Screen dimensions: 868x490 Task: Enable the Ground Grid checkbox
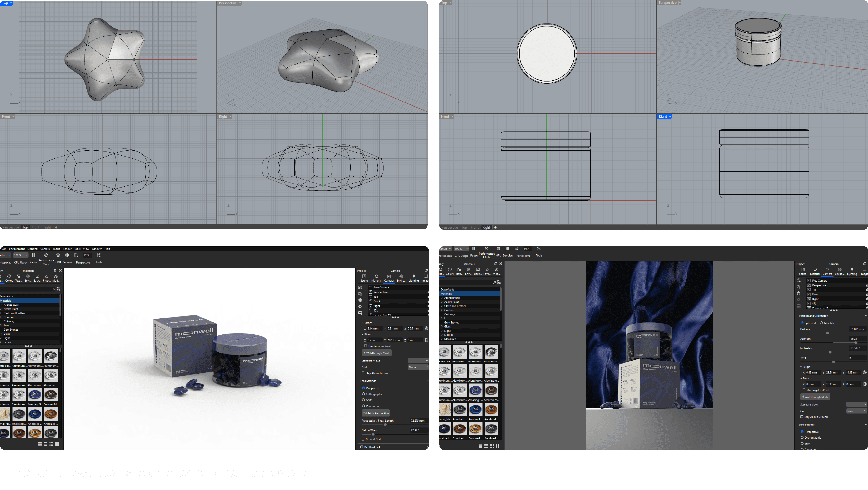click(x=363, y=439)
